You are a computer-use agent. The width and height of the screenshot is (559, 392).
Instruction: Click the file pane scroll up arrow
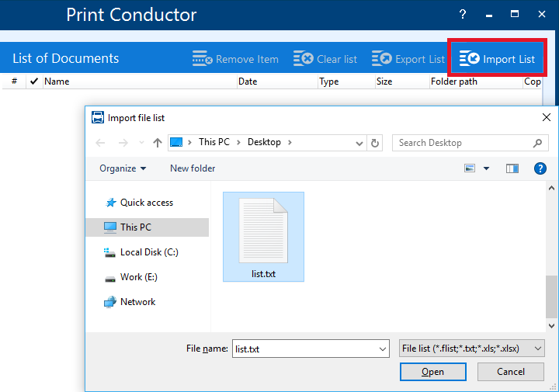[551, 188]
